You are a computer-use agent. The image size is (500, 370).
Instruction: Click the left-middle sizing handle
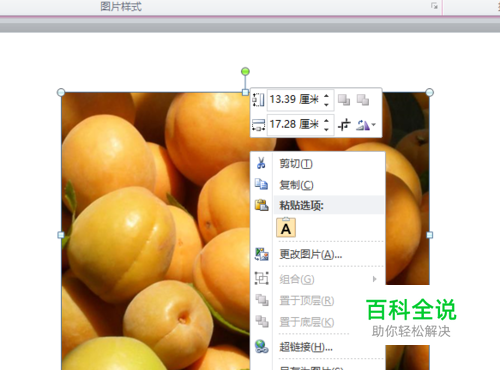pos(61,235)
